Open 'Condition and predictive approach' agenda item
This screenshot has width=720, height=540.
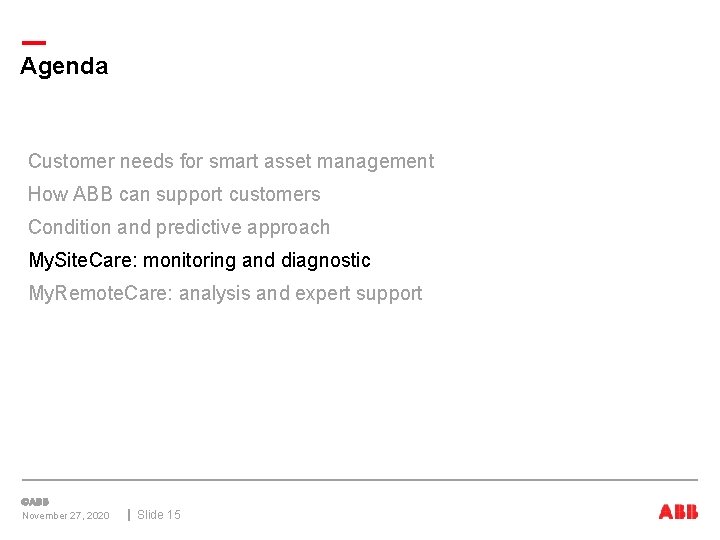[x=179, y=227]
